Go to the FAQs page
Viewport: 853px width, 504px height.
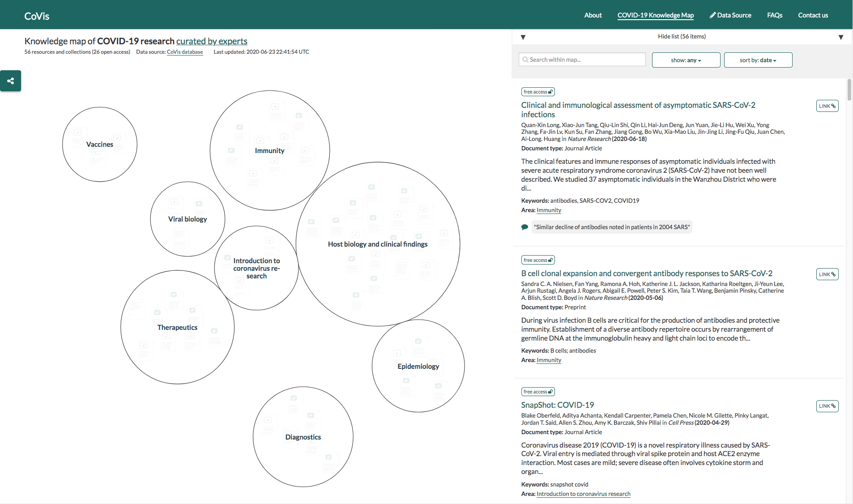[774, 15]
